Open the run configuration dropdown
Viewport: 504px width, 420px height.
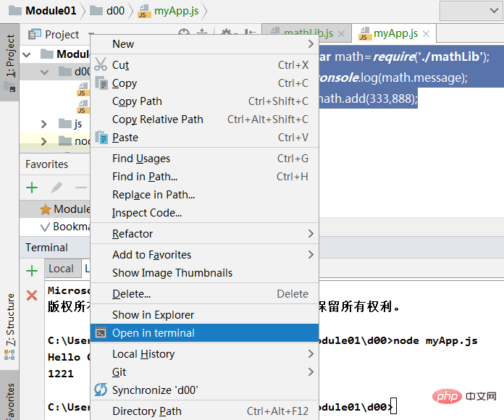click(x=471, y=11)
